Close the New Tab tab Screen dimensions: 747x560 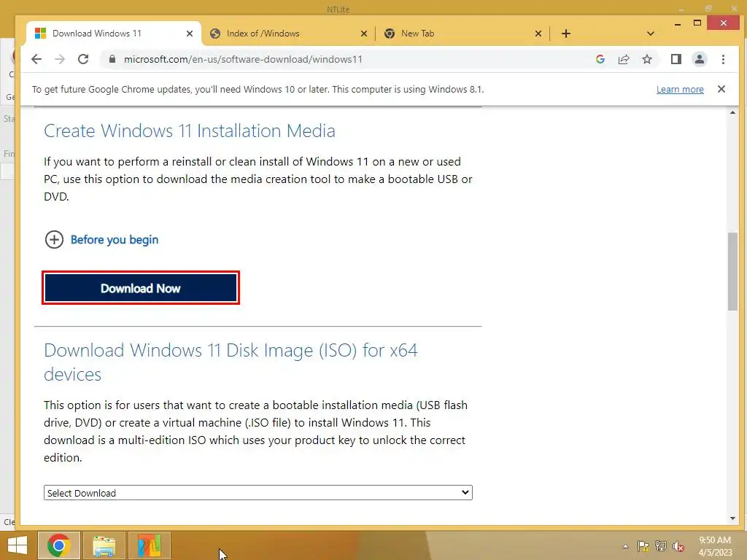point(538,34)
